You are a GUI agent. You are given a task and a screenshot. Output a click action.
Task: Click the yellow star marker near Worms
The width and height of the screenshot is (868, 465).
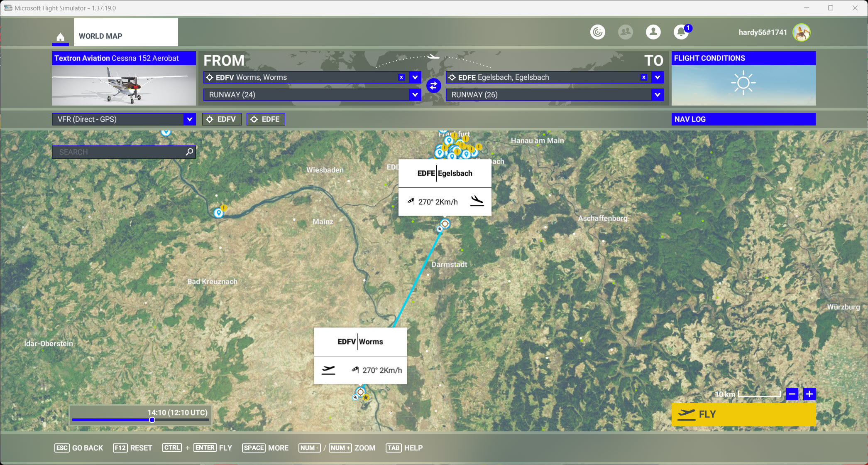[366, 398]
